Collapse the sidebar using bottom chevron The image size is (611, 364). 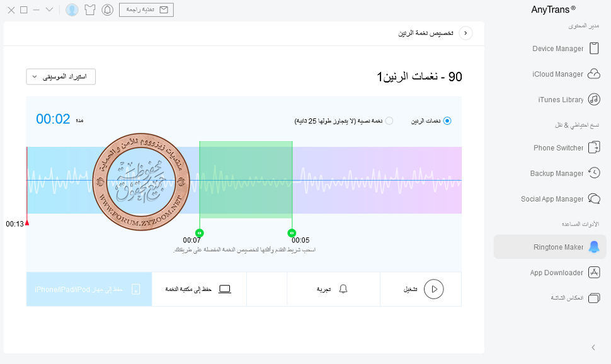(593, 348)
